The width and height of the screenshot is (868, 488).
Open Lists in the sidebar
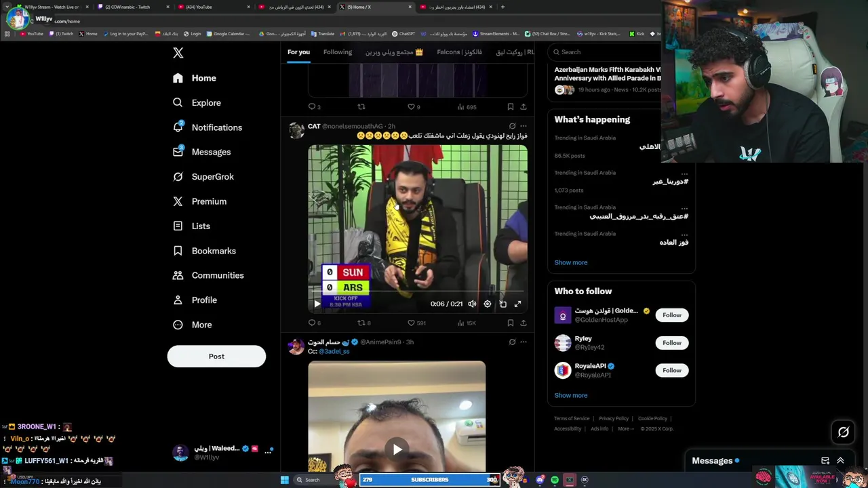(192, 226)
